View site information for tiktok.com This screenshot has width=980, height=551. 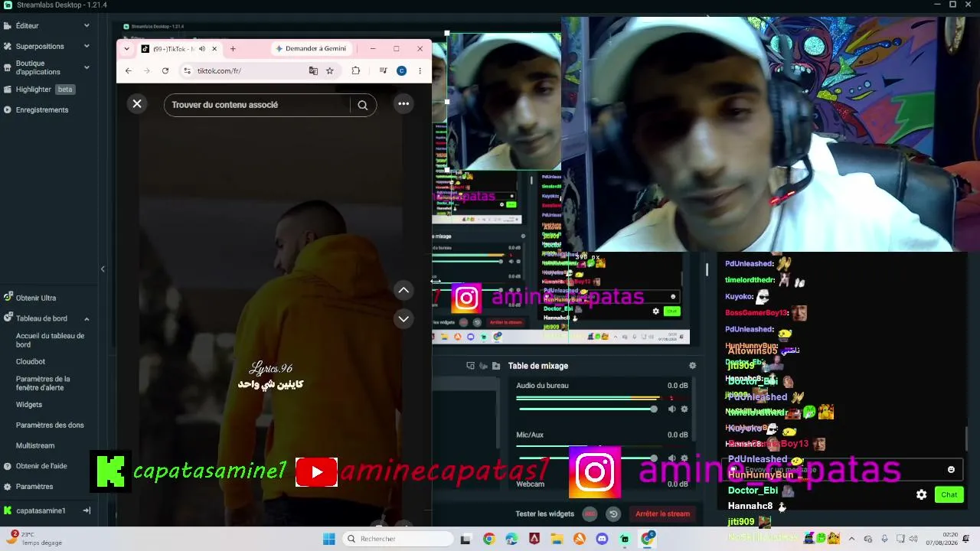coord(187,70)
